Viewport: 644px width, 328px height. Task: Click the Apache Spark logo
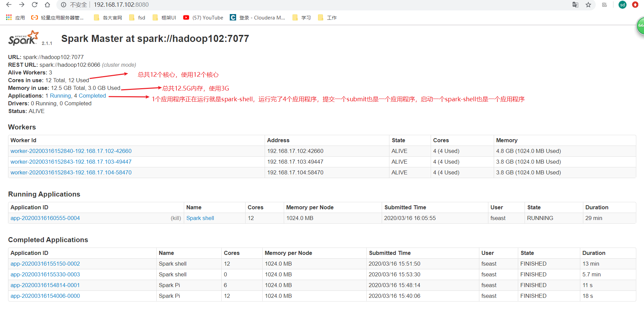23,38
